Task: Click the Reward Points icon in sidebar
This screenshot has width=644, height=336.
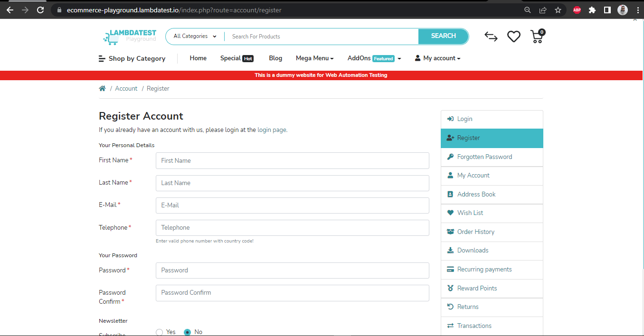Action: (x=450, y=288)
